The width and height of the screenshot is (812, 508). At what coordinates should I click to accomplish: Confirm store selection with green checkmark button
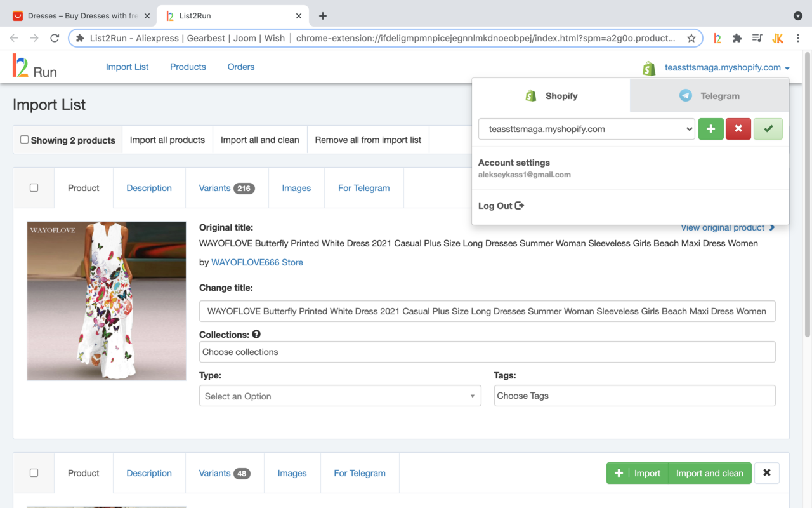[x=768, y=129]
